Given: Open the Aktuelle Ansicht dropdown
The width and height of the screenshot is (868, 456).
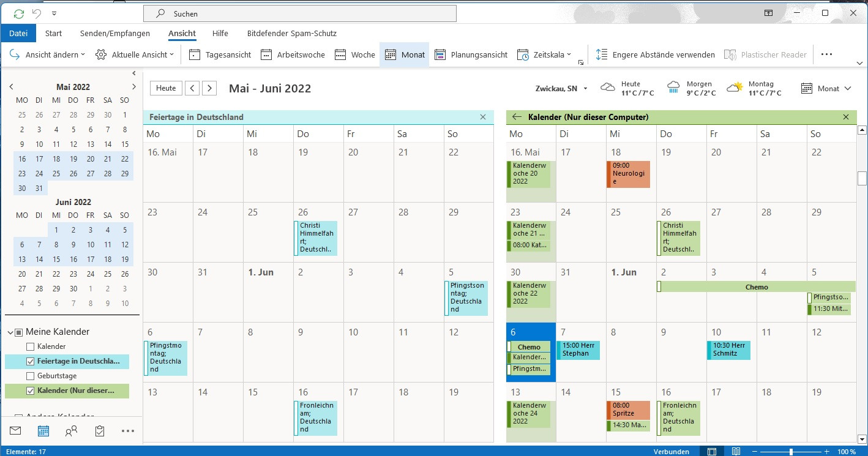Looking at the screenshot, I should [135, 54].
